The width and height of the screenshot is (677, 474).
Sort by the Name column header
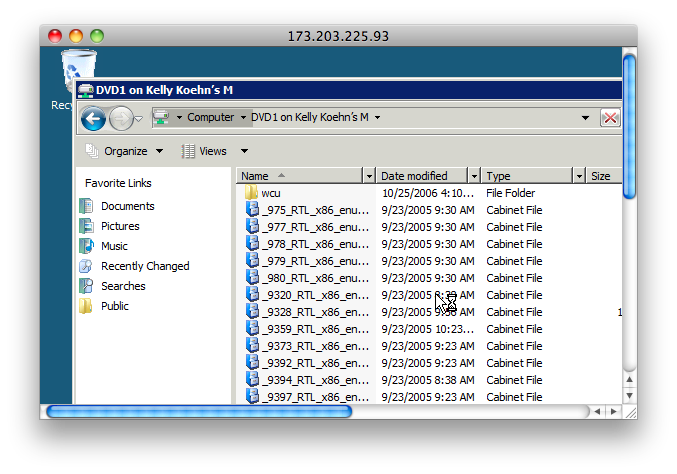click(x=300, y=176)
